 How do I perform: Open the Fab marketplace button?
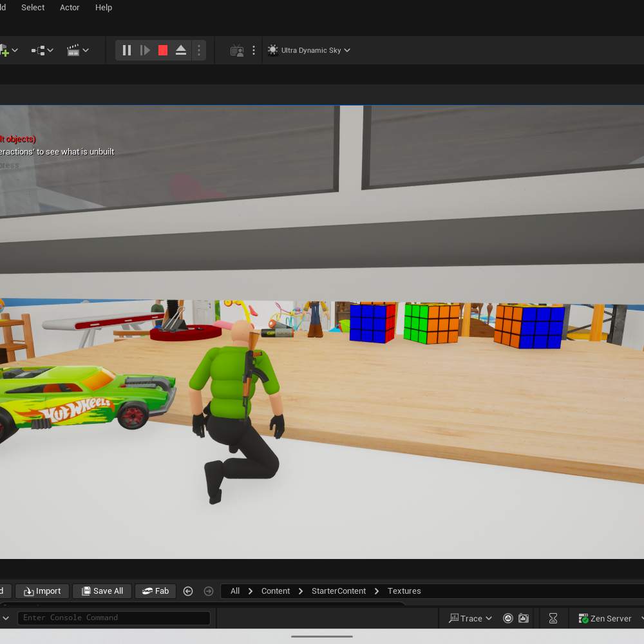tap(155, 591)
